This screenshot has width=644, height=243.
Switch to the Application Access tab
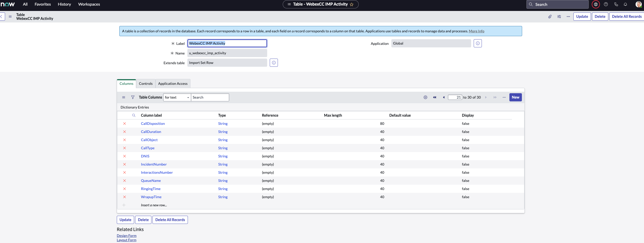(173, 84)
